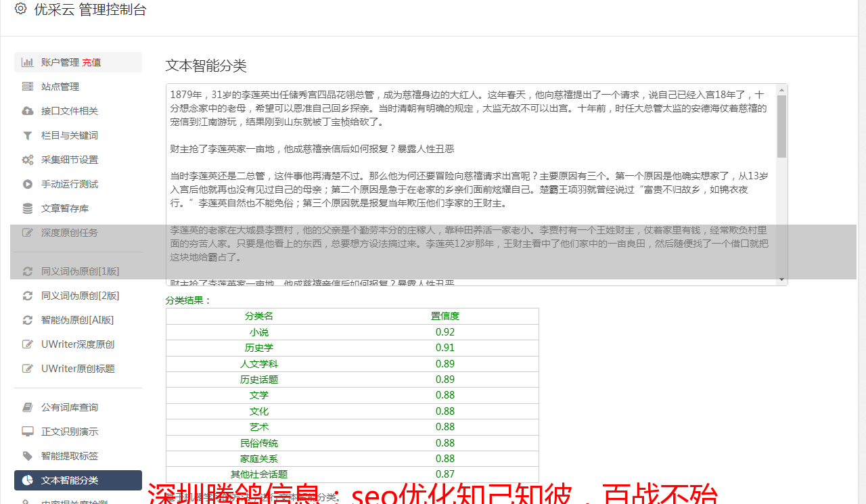
Task: Click the 历史话题 category cell
Action: (259, 380)
